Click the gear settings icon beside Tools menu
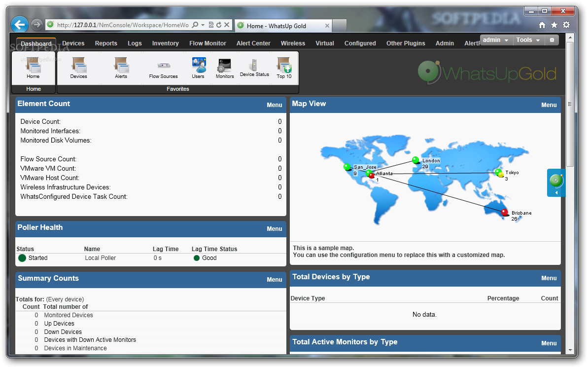Screen dimensions: 588x368 point(552,40)
